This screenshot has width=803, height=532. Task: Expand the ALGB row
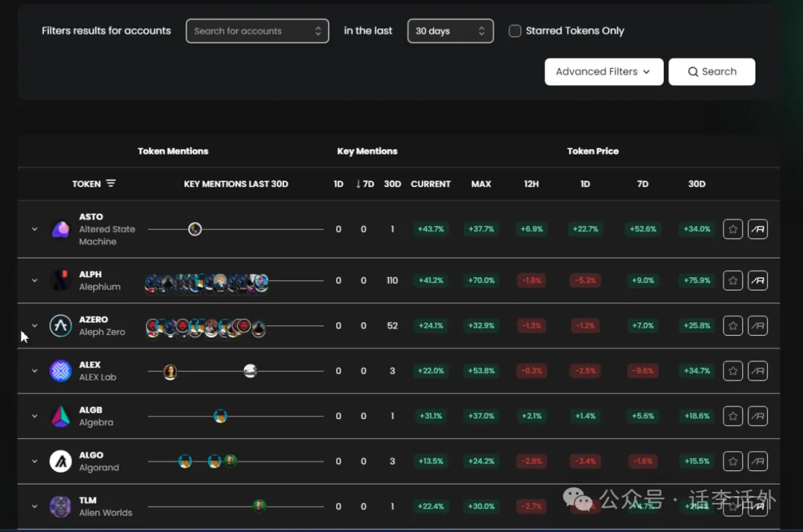click(x=34, y=416)
